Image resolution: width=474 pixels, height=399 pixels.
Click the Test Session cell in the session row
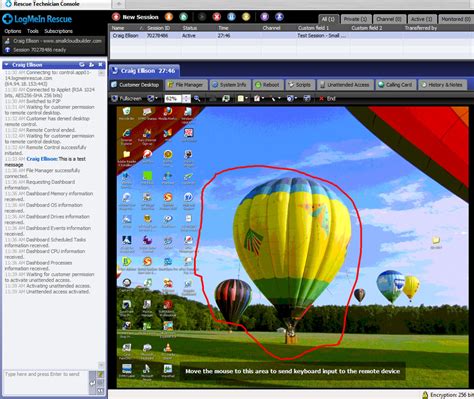click(321, 35)
